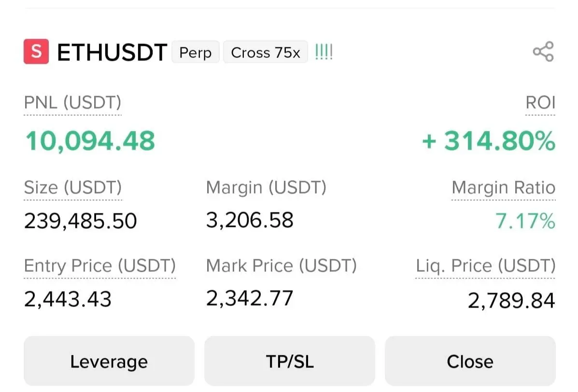The image size is (578, 392).
Task: Show Size (USDT) label explanation
Action: (72, 187)
